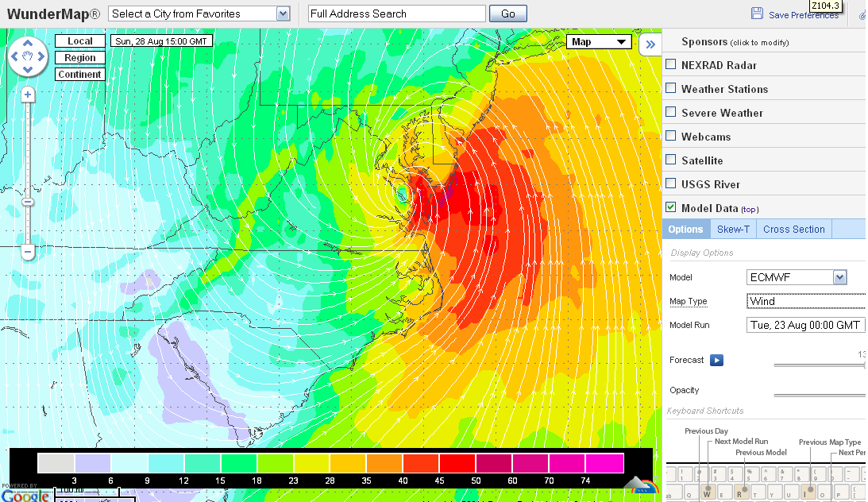The image size is (868, 502).
Task: Switch to the Skew-T tab
Action: point(733,229)
